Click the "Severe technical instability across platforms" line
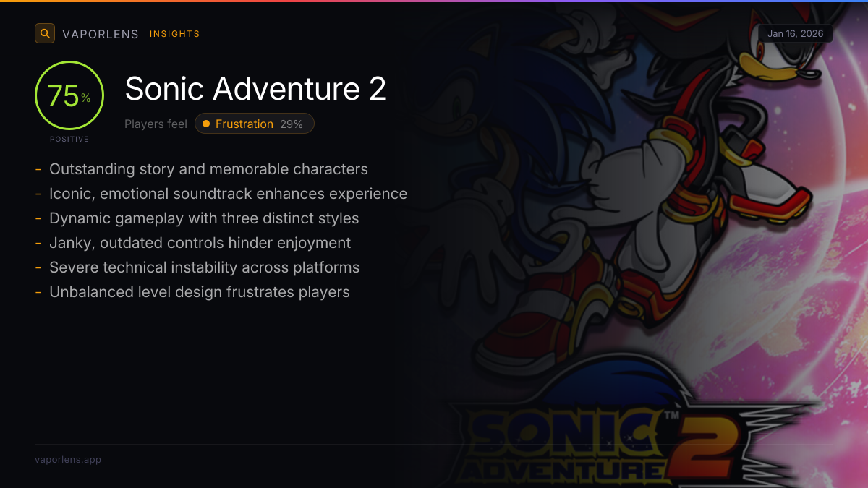The height and width of the screenshot is (488, 868). tap(204, 267)
